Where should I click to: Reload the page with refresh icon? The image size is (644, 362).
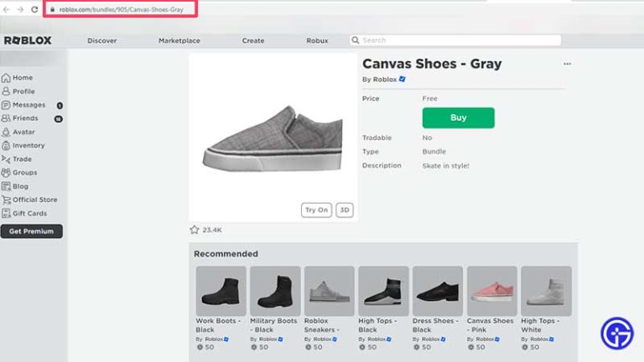point(34,9)
